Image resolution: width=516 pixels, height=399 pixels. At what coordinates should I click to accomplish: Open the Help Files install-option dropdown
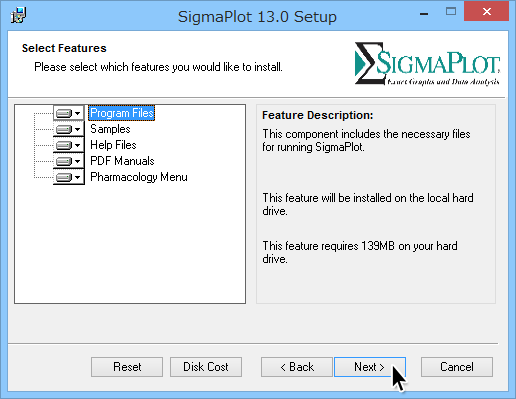[69, 145]
